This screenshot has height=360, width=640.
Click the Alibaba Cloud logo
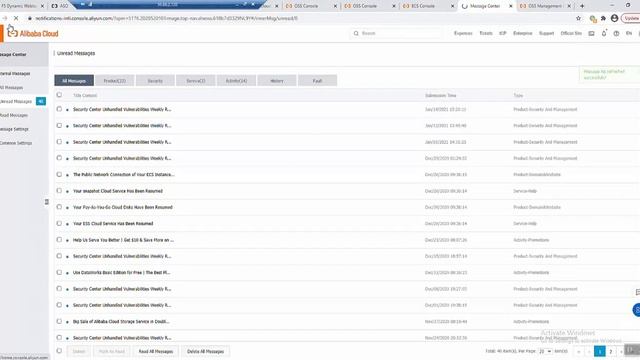33,33
